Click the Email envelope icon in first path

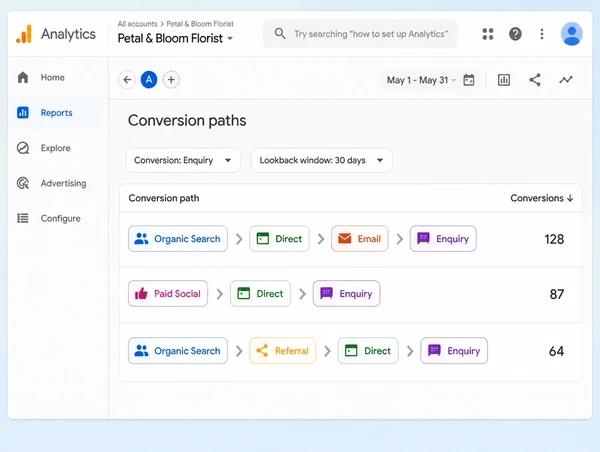344,238
